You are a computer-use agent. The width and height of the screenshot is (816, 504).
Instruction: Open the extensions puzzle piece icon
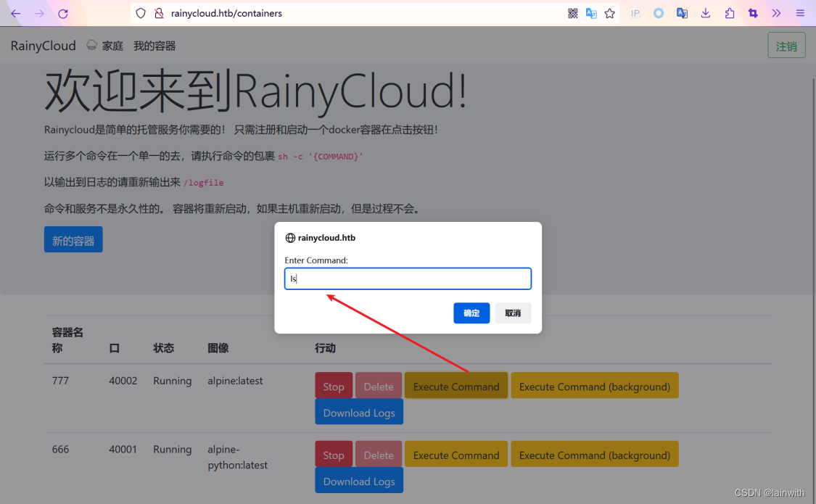(730, 14)
